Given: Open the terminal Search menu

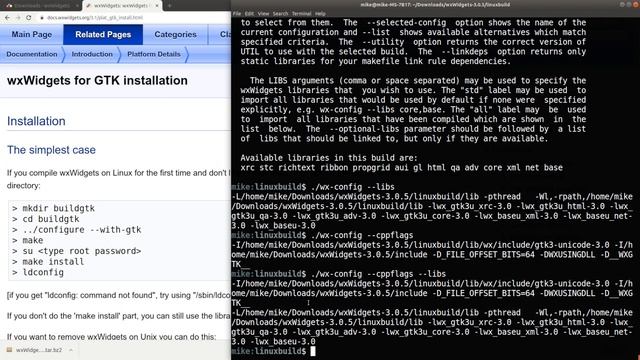Looking at the screenshot, I should tap(280, 13).
